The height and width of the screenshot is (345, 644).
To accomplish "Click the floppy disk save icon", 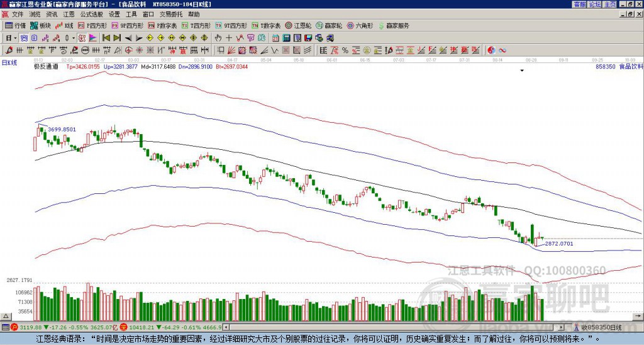I will pyautogui.click(x=308, y=38).
